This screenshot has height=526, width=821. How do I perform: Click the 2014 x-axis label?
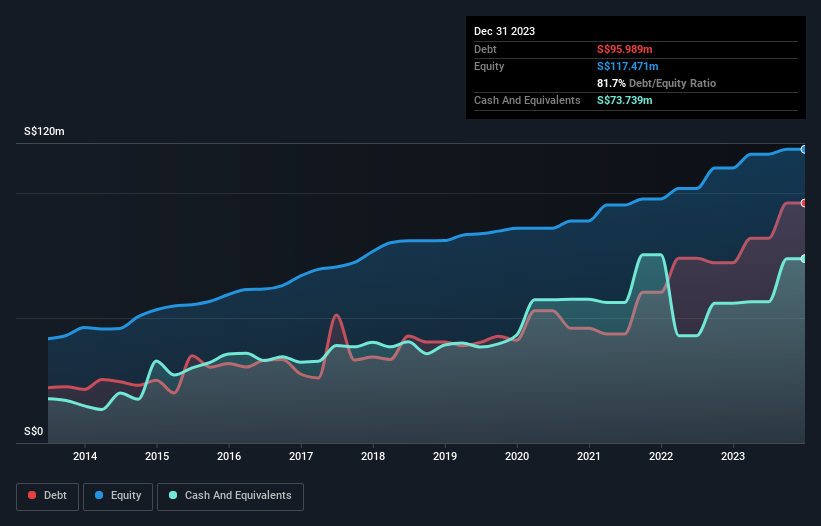click(85, 456)
